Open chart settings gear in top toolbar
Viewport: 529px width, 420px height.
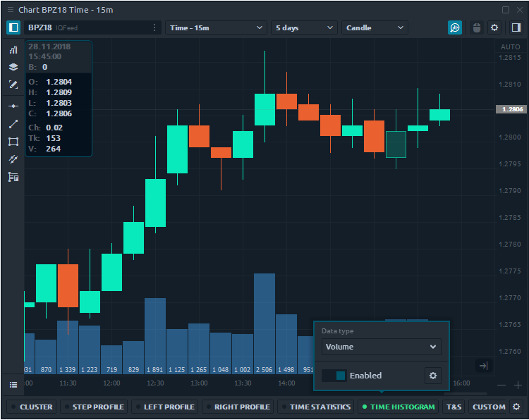pyautogui.click(x=494, y=27)
